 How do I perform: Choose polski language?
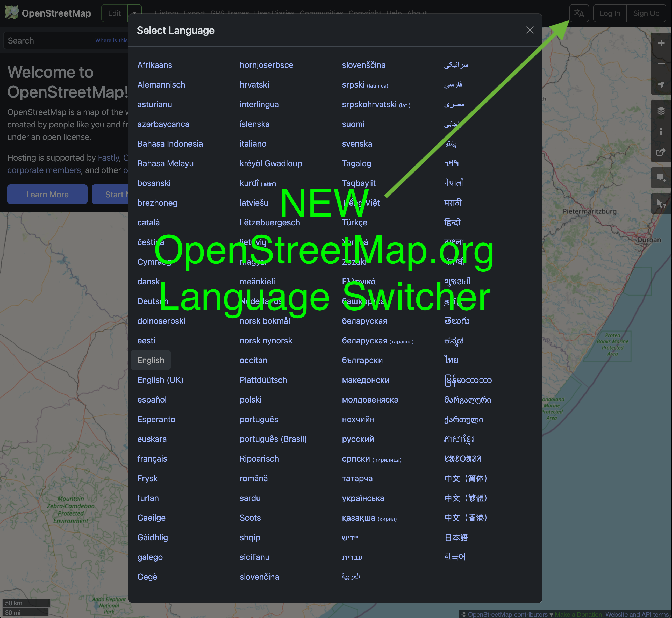pos(251,400)
